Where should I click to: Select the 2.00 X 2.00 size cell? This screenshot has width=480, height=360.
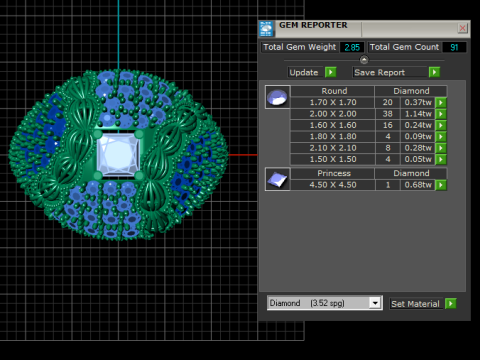(x=333, y=114)
